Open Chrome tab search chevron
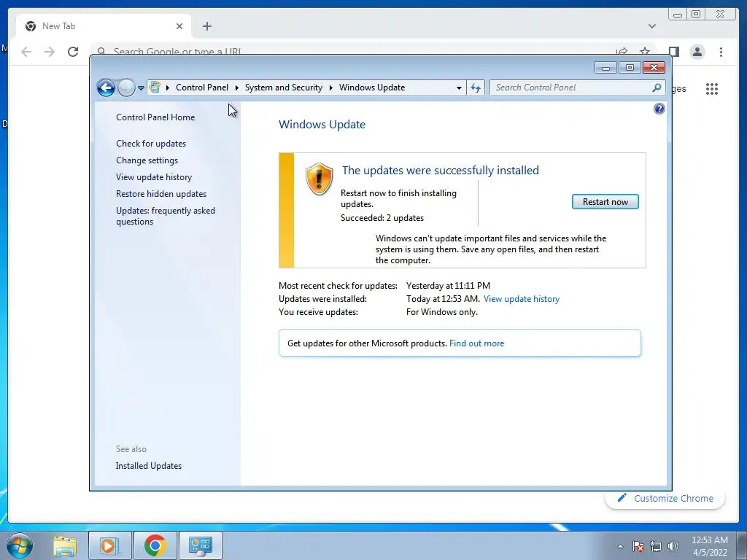This screenshot has width=747, height=560. tap(652, 26)
